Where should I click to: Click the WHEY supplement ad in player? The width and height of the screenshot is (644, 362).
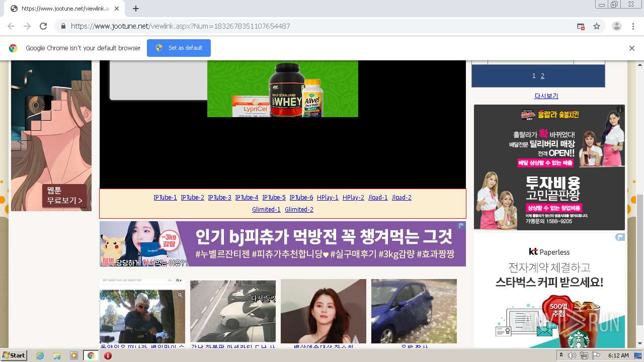click(x=283, y=88)
